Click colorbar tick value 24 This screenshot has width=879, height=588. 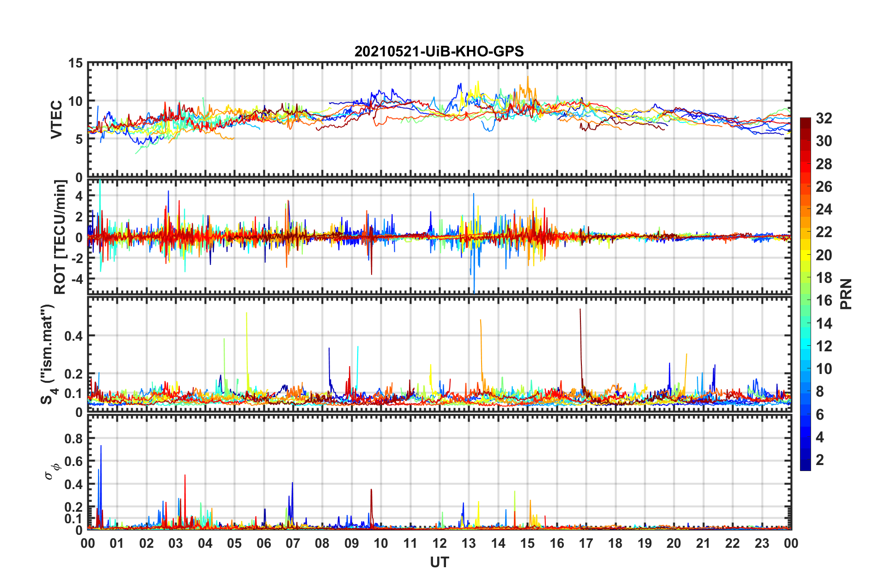[x=824, y=209]
